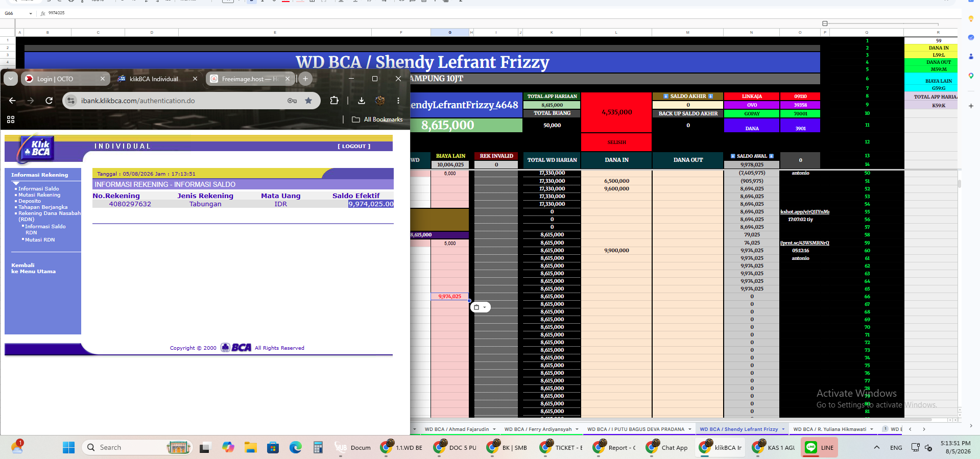Show Chrome downloads
Viewport: 980px width, 459px height.
pyautogui.click(x=362, y=101)
